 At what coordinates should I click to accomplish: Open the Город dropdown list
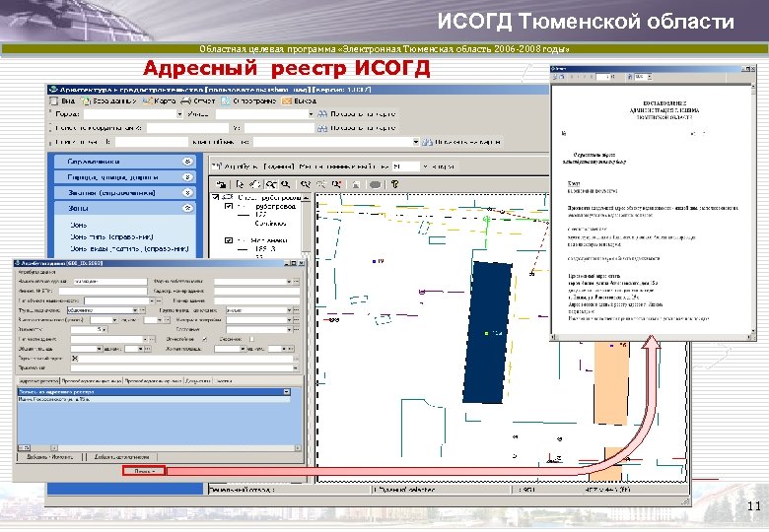pos(179,113)
